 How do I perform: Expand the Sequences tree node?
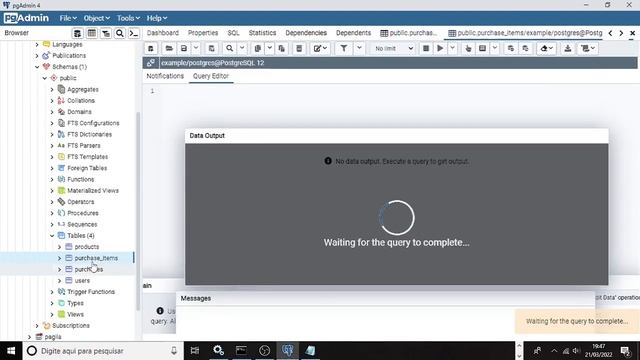[52, 224]
